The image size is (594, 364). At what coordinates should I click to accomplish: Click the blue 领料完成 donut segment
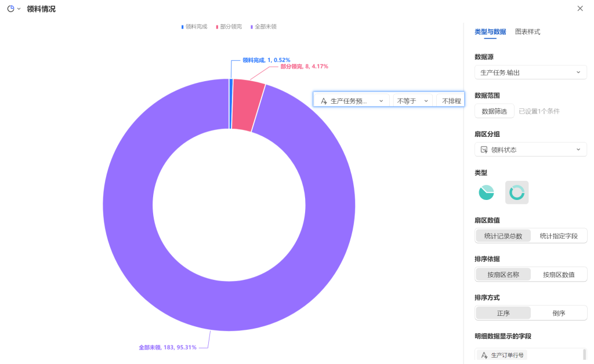[231, 104]
